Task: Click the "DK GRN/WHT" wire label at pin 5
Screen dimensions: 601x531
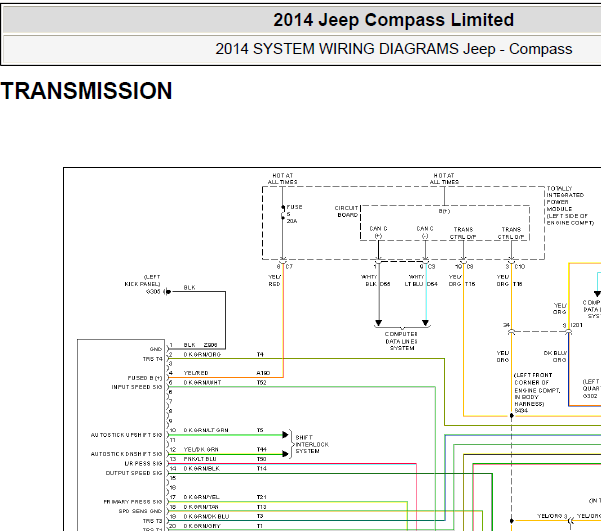Action: (x=202, y=383)
